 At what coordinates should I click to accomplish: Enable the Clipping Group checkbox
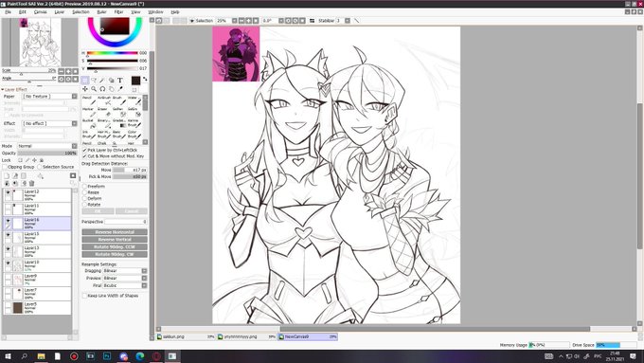point(5,167)
